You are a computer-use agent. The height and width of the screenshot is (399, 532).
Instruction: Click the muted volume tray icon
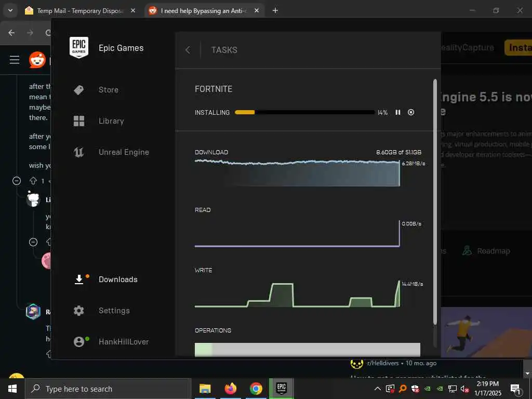tap(465, 389)
